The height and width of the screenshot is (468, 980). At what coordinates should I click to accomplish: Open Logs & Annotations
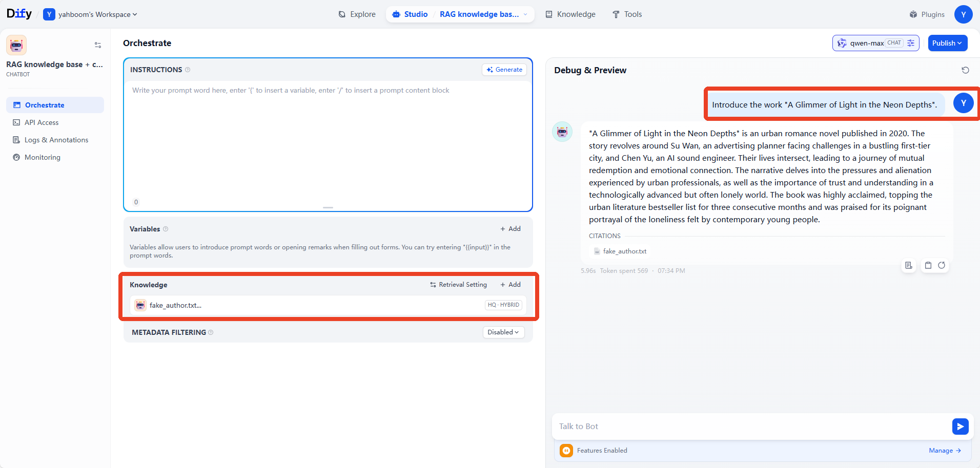point(56,140)
